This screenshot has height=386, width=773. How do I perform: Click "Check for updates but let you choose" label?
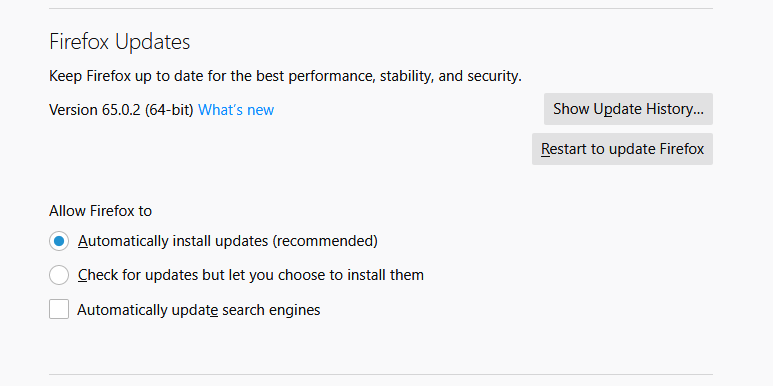pyautogui.click(x=251, y=275)
